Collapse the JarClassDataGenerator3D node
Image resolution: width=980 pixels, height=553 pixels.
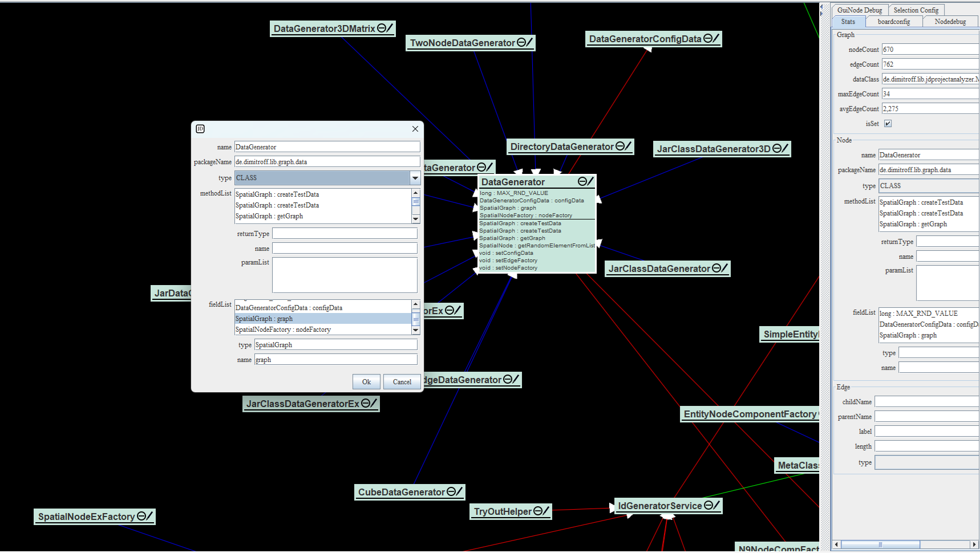coord(776,148)
